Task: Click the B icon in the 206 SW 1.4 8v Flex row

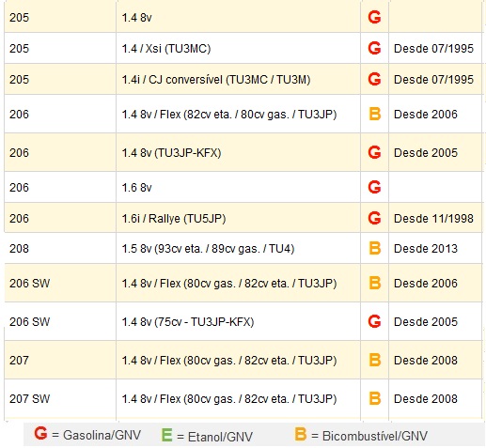Action: (x=375, y=283)
